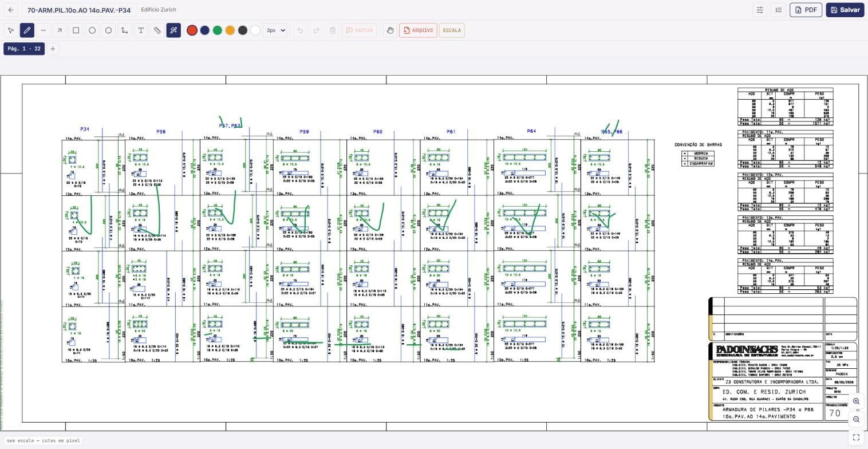Click the ARQUIVO button

click(418, 30)
